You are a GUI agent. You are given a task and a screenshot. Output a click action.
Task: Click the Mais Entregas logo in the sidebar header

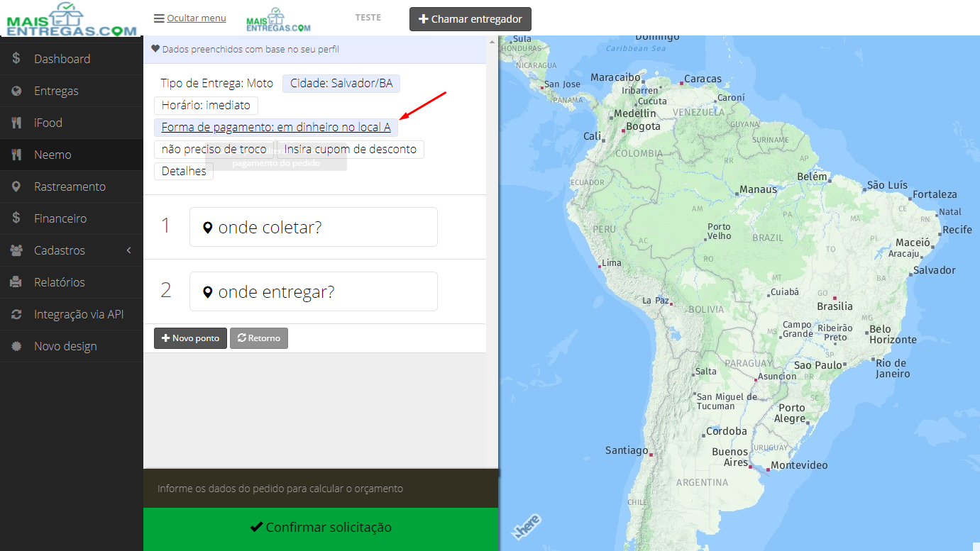point(71,18)
